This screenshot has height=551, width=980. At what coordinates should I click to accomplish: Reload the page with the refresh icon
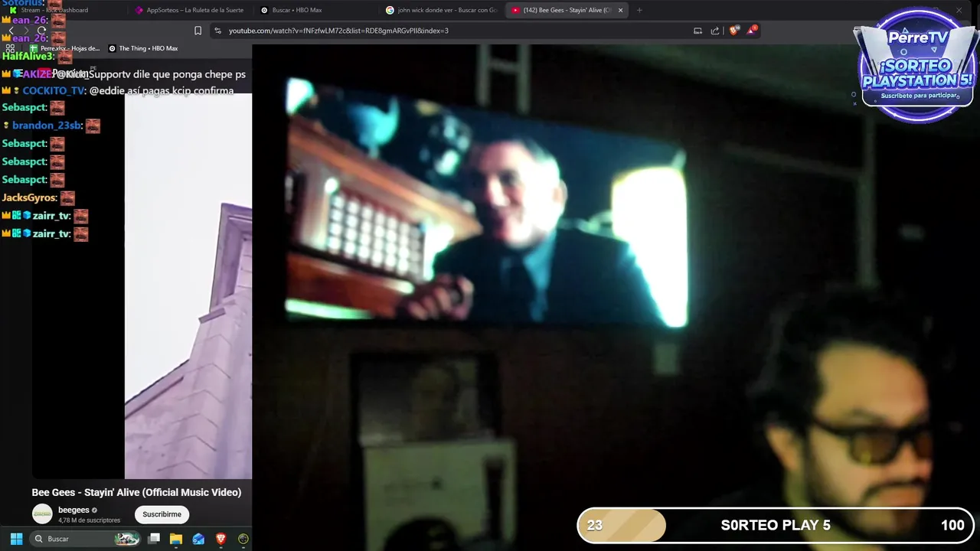point(41,31)
